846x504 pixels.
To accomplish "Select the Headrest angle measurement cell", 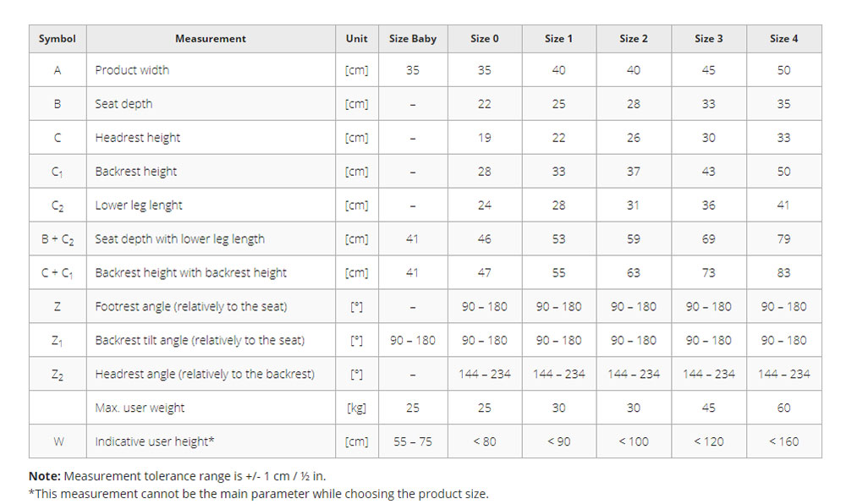I will 211,374.
